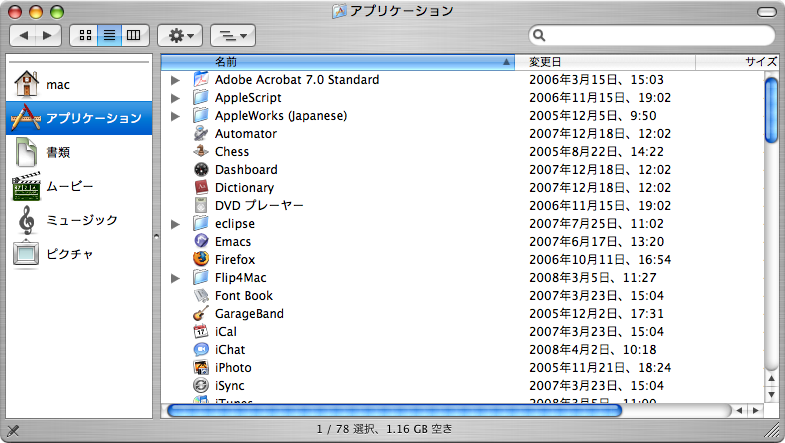Select the iSync app icon
This screenshot has width=785, height=443.
[201, 385]
